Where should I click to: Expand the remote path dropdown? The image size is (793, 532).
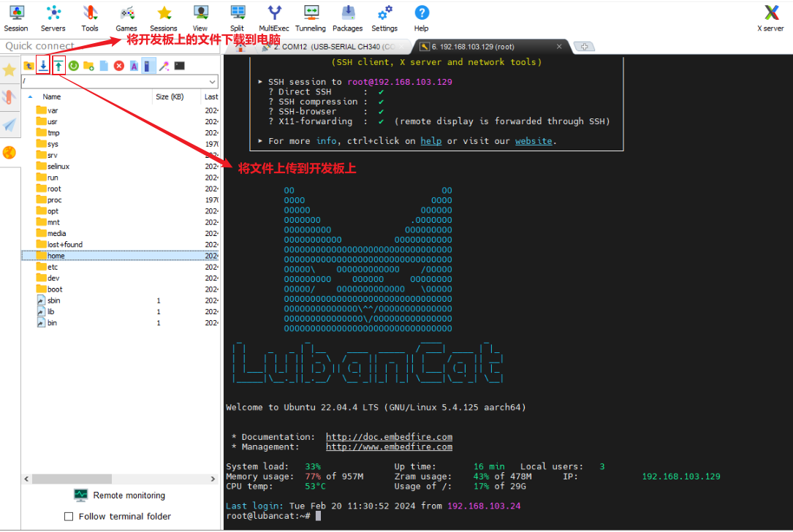213,81
